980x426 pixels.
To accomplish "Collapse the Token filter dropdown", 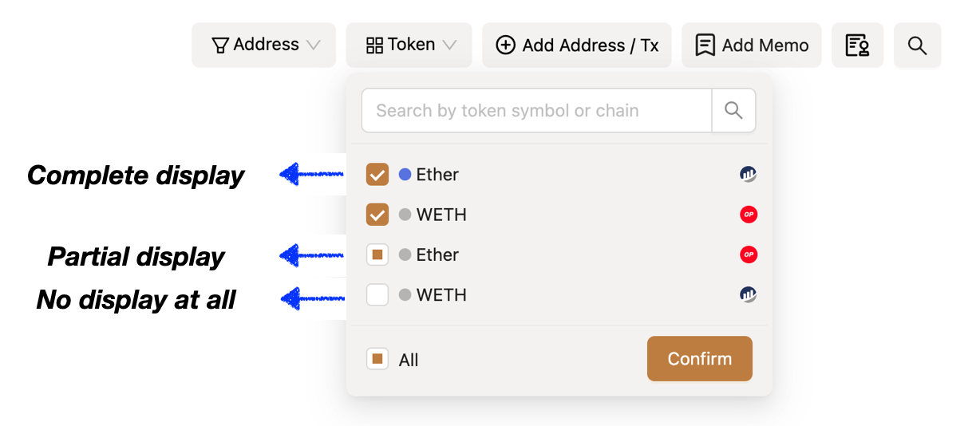I will [x=409, y=45].
